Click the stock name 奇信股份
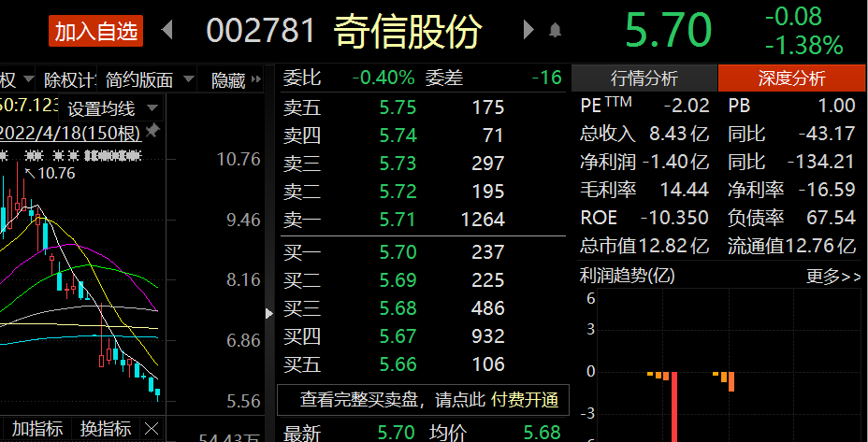This screenshot has height=442, width=868. point(408,31)
